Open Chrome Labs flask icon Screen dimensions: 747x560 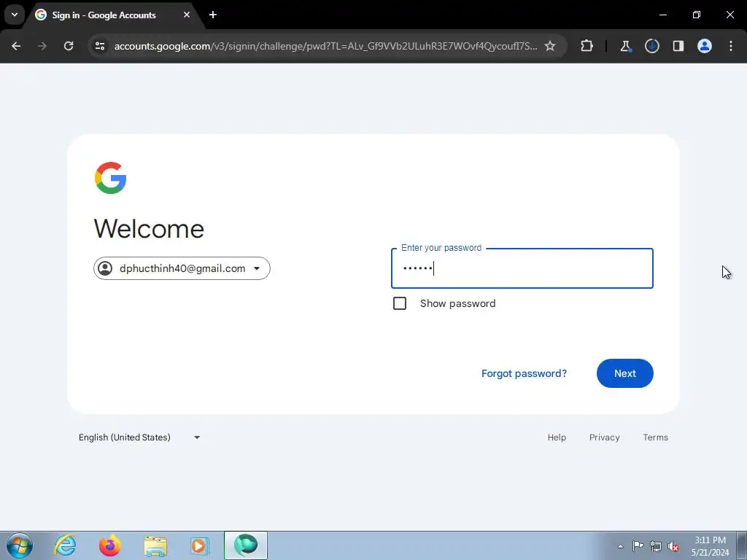625,46
